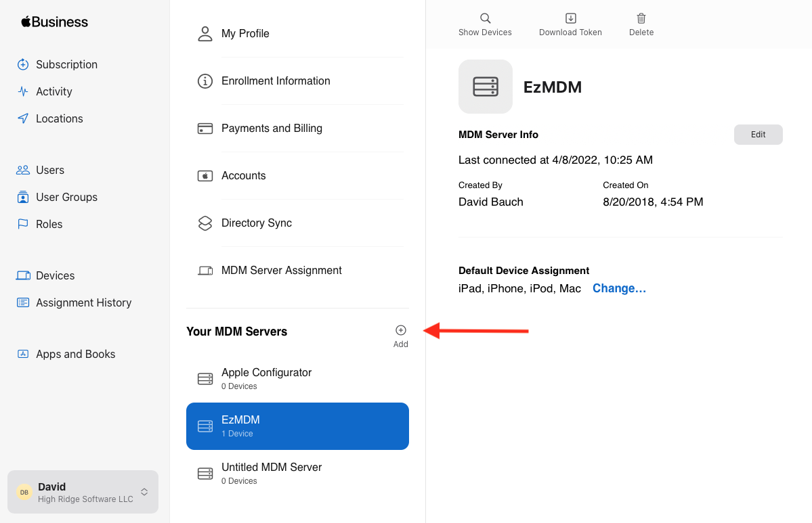Click the Assignment History list icon

pos(23,302)
